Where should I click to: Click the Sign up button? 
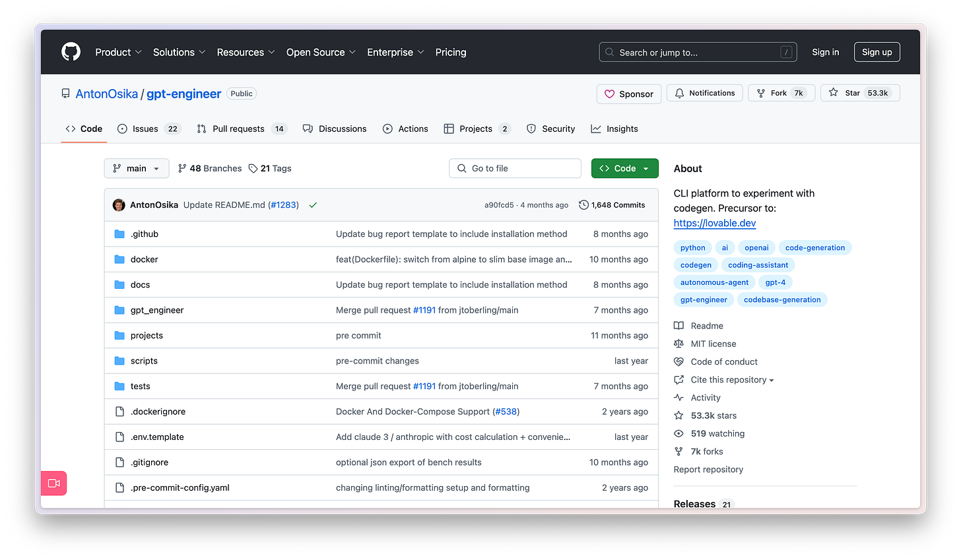(877, 52)
